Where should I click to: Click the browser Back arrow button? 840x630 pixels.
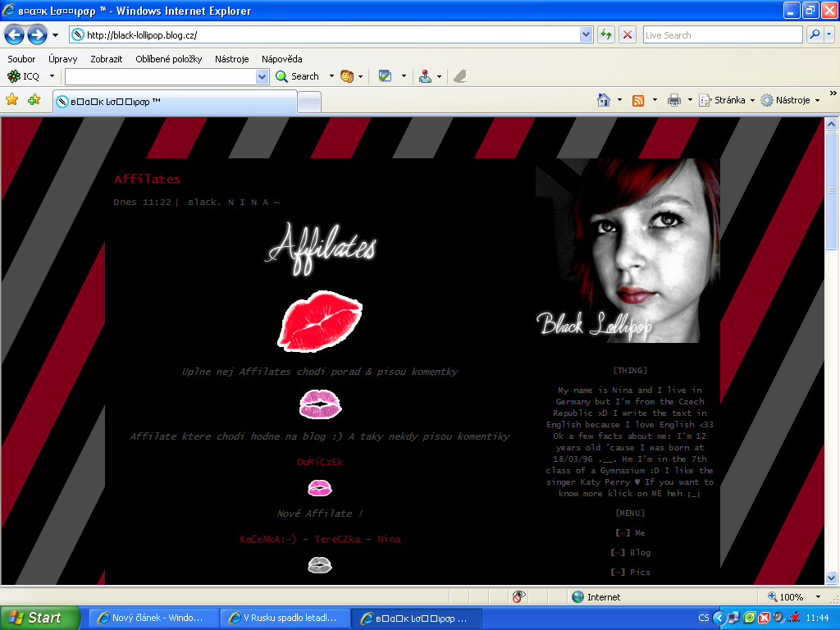click(x=14, y=34)
